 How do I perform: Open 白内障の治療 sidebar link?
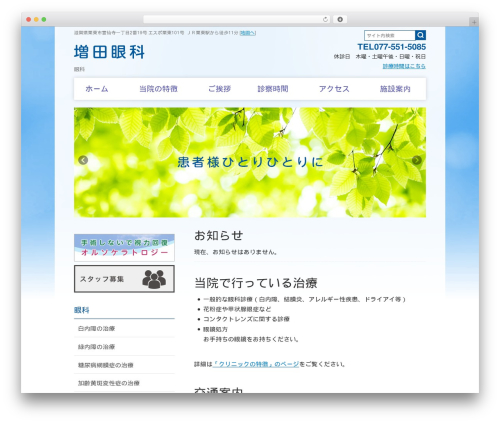pyautogui.click(x=96, y=329)
